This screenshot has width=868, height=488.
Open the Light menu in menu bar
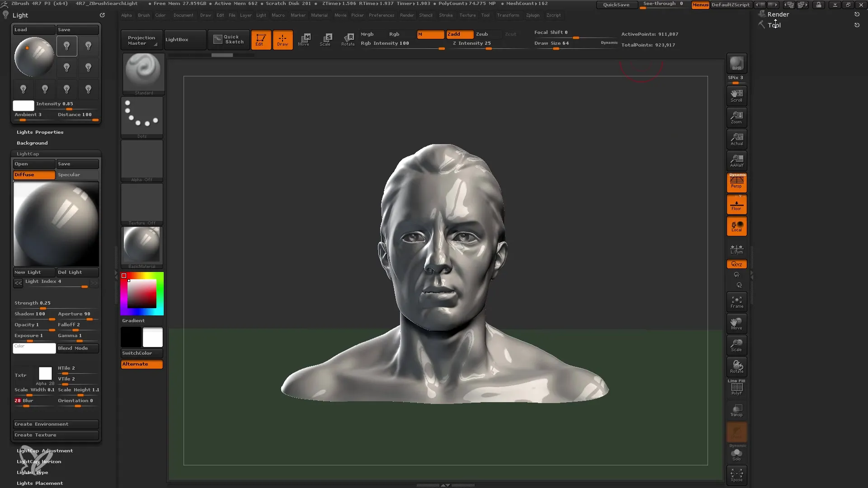[x=261, y=15]
